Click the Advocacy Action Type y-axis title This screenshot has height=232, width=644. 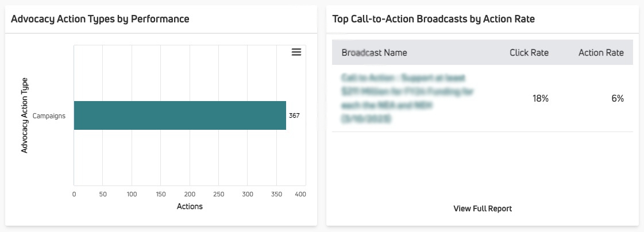click(x=24, y=115)
